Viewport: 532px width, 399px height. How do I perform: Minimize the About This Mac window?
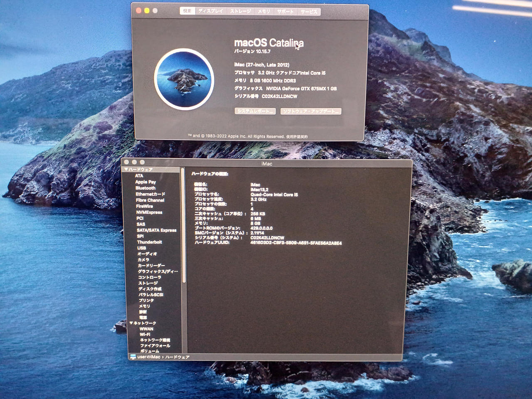[147, 11]
